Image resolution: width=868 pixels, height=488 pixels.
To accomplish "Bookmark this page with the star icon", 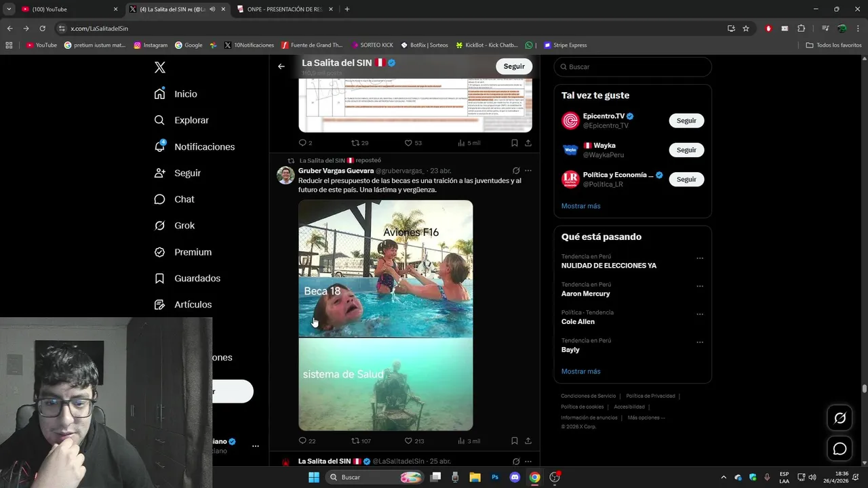I will (x=746, y=28).
